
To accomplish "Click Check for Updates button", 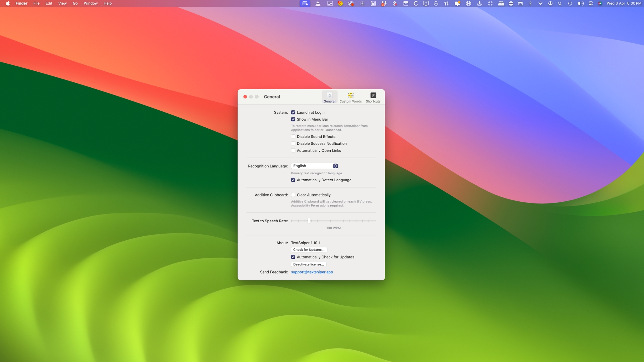I will coord(308,249).
